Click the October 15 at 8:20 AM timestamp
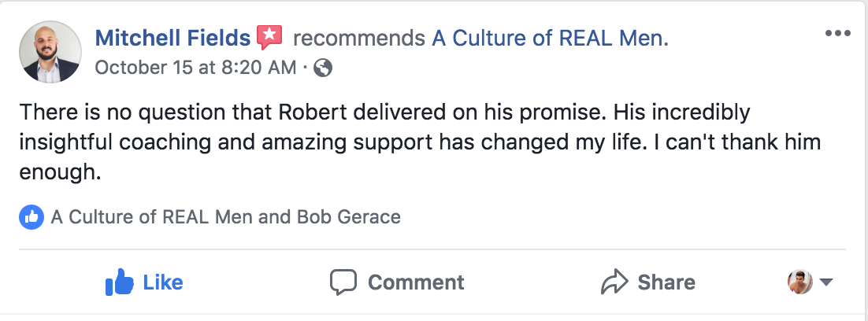The image size is (868, 321). (195, 68)
